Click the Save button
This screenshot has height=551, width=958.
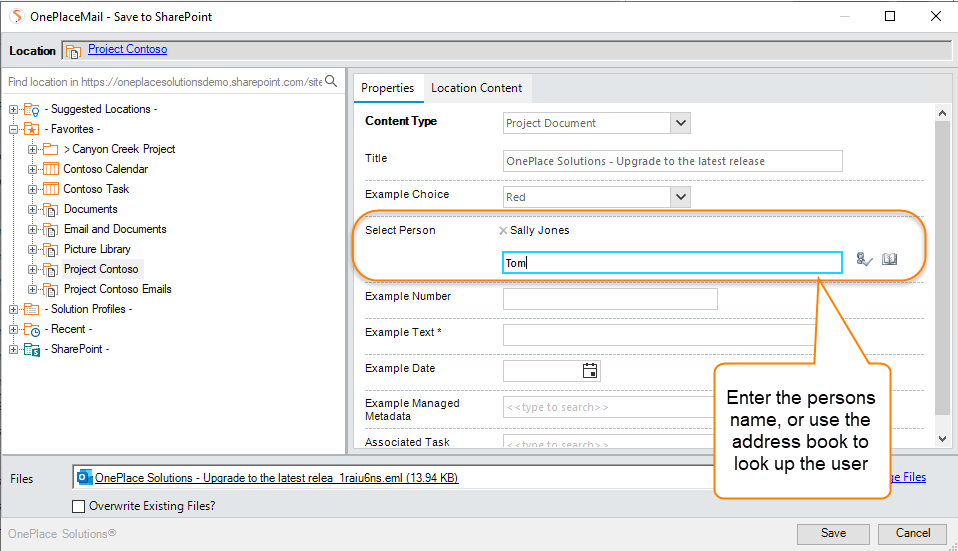(x=833, y=533)
